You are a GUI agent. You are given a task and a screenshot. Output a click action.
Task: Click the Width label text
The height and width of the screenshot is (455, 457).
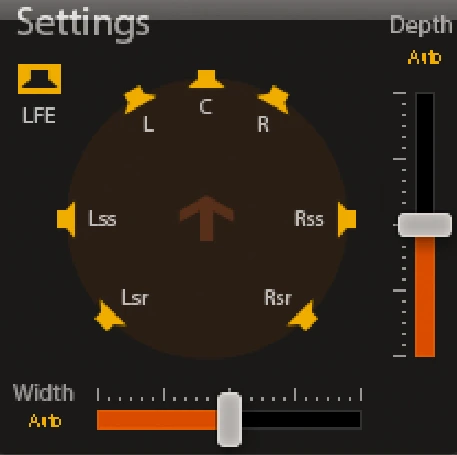44,393
